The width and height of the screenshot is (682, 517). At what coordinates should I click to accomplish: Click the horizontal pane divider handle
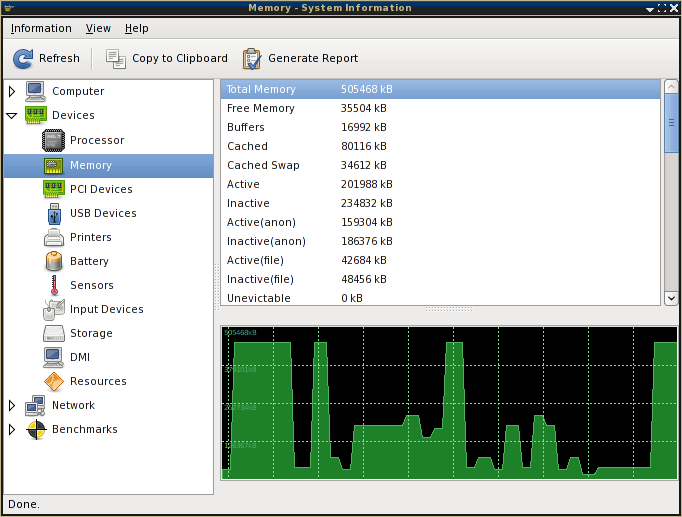click(449, 309)
